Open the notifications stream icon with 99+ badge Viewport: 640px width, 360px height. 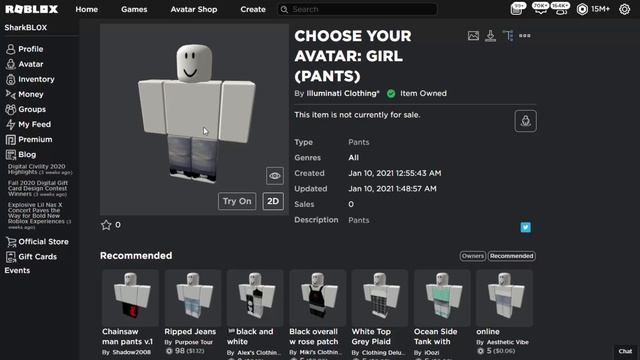[517, 9]
